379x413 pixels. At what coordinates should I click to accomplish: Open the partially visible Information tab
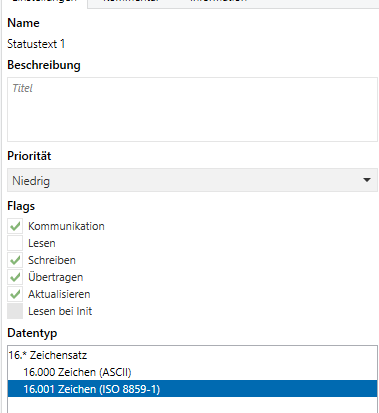[218, 1]
